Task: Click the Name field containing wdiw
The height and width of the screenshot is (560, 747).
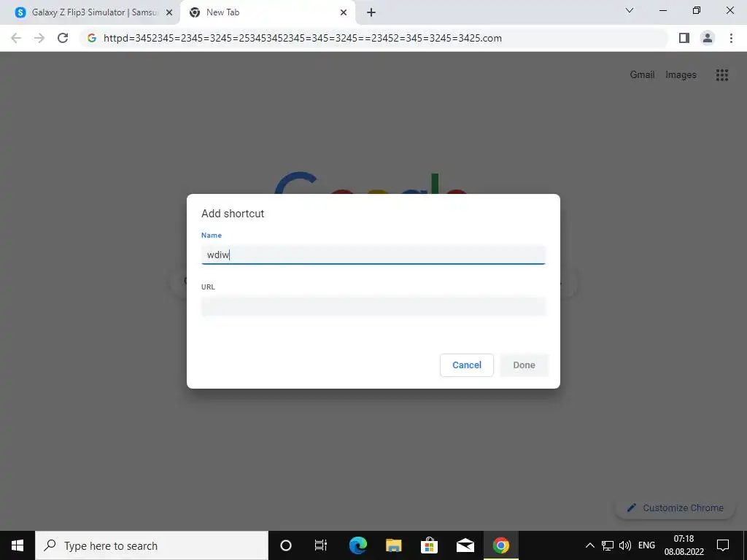Action: (x=373, y=254)
